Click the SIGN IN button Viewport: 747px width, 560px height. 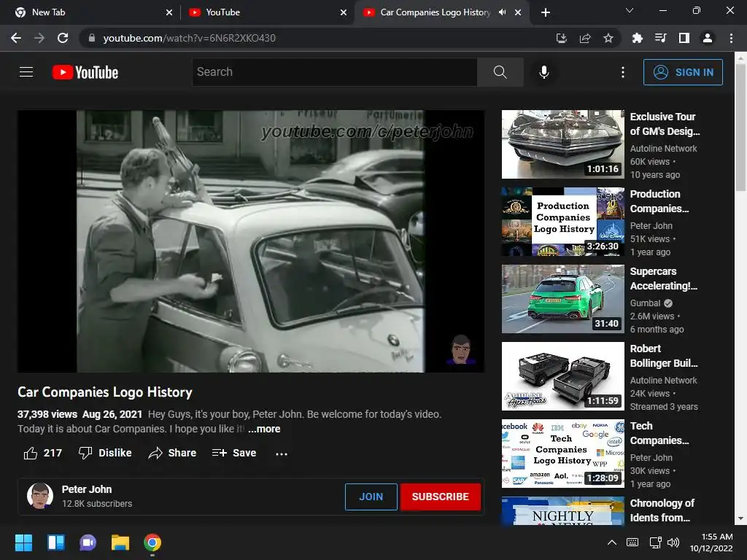(x=683, y=72)
